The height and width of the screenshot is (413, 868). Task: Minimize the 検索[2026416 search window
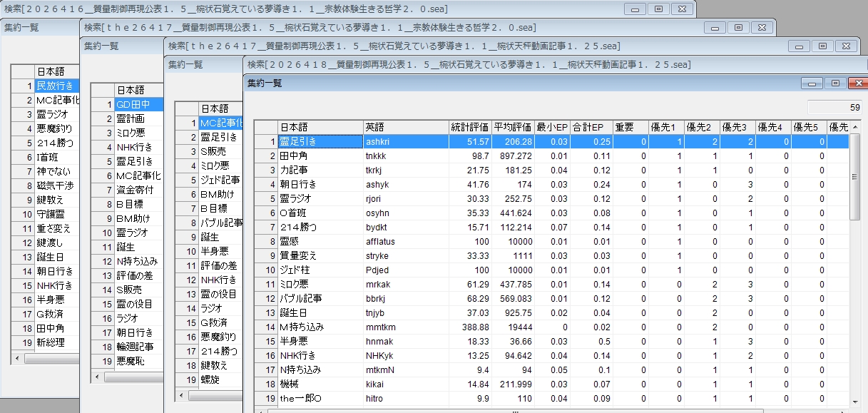point(635,9)
